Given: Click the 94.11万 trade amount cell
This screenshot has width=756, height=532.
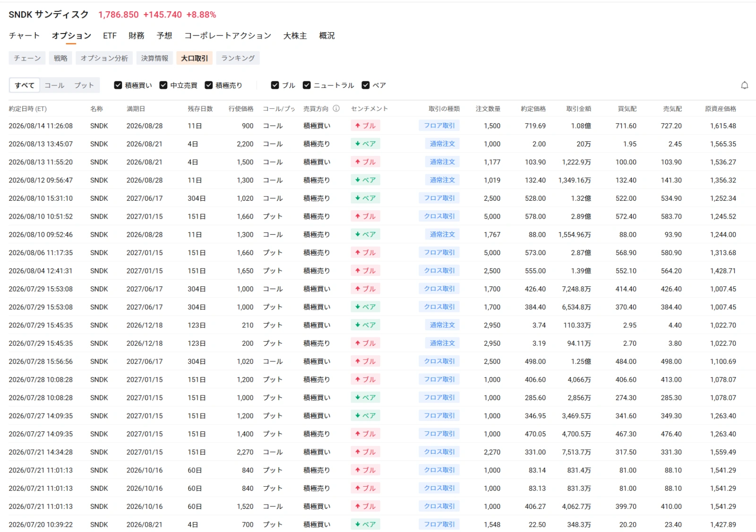Looking at the screenshot, I should click(579, 343).
